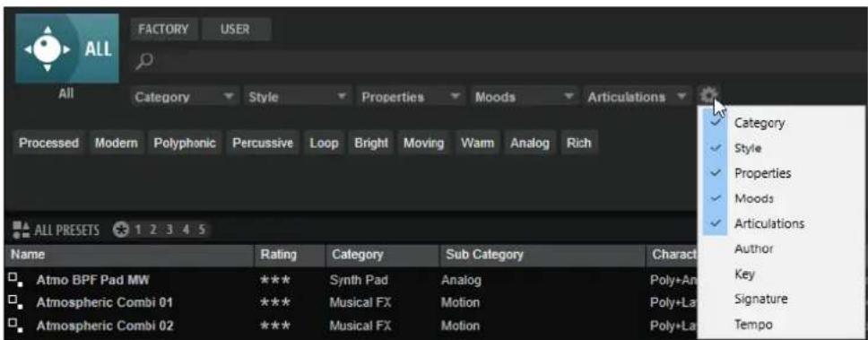Filter presets by rating 5

(202, 230)
